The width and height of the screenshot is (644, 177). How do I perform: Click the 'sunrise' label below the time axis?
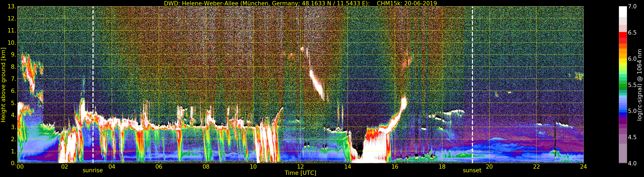coord(93,170)
